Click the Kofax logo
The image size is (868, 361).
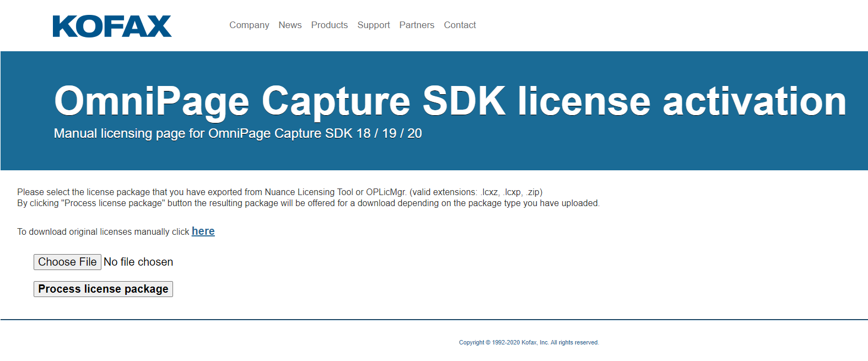pyautogui.click(x=112, y=26)
